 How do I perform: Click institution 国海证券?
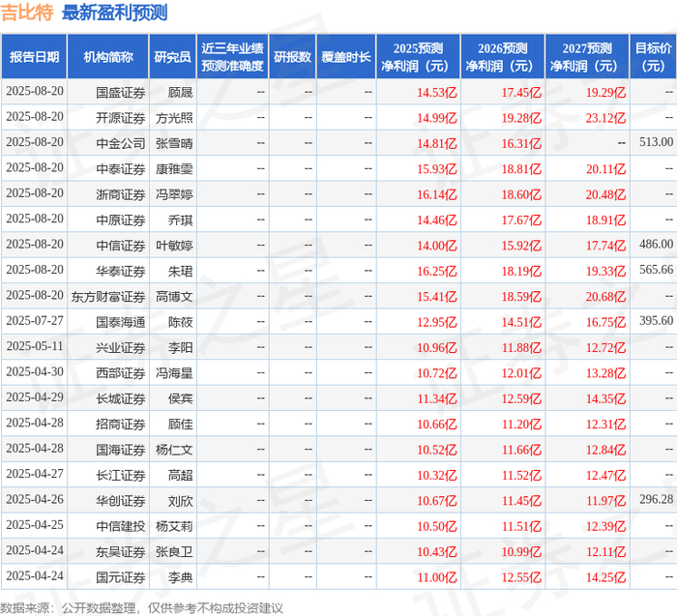[x=121, y=450]
